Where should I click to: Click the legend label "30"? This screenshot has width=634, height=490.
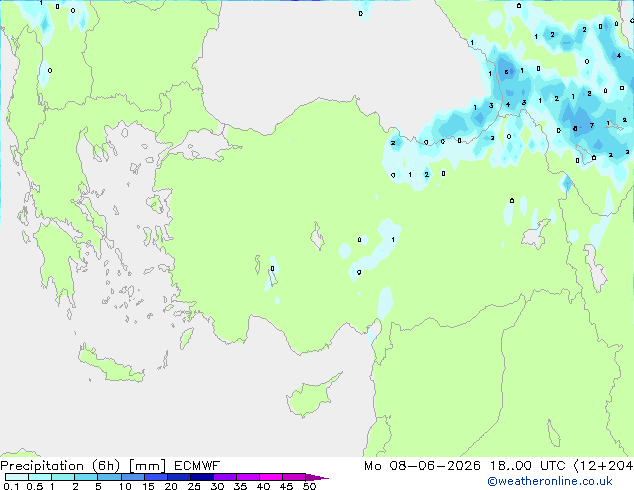[x=217, y=486]
